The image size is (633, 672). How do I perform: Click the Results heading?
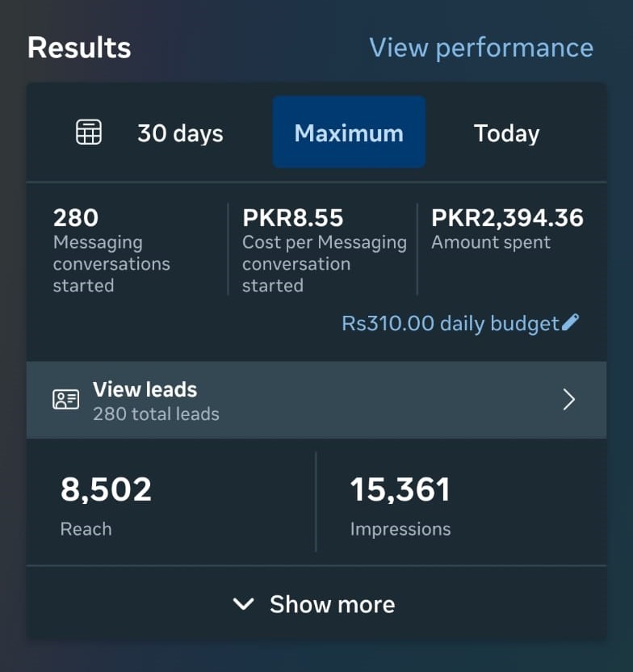79,48
